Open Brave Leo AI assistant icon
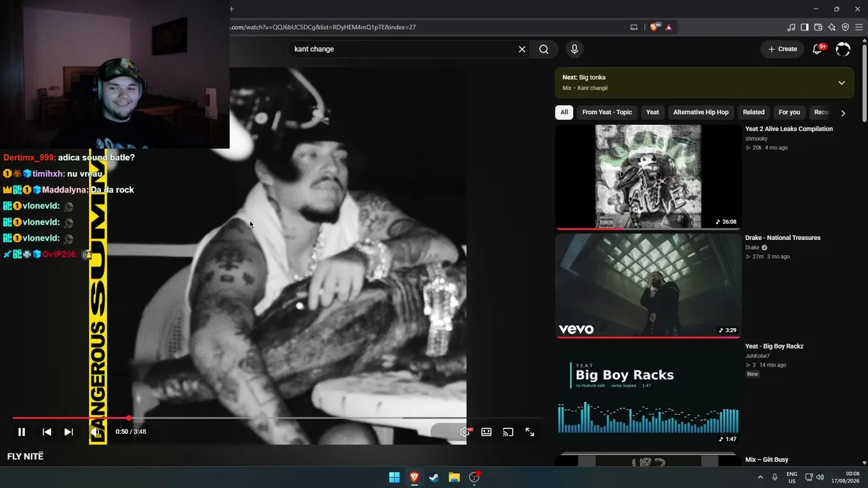The height and width of the screenshot is (488, 868). (831, 27)
